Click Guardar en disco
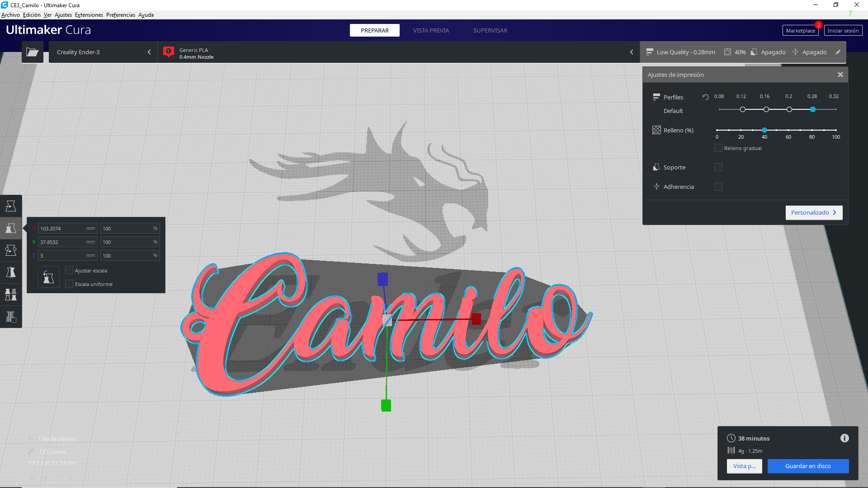Image resolution: width=868 pixels, height=488 pixels. tap(808, 466)
